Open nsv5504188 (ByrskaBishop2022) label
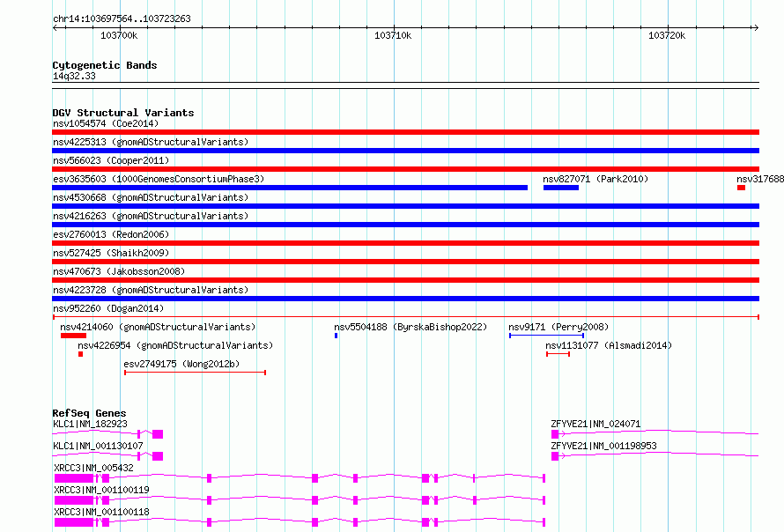The width and height of the screenshot is (784, 532). click(x=410, y=327)
